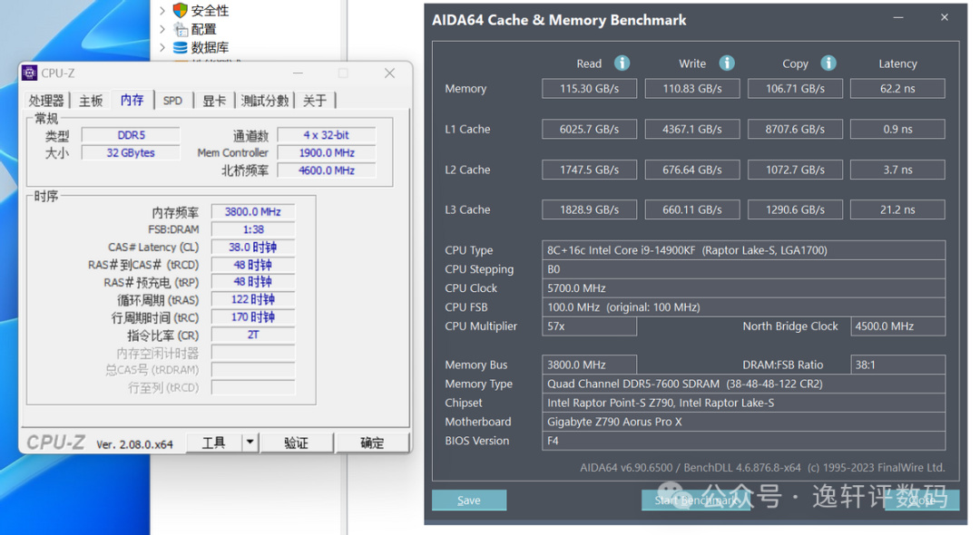Click Mem Controller 1900.0 MHz value
Viewport: 980px width, 535px height.
(327, 153)
